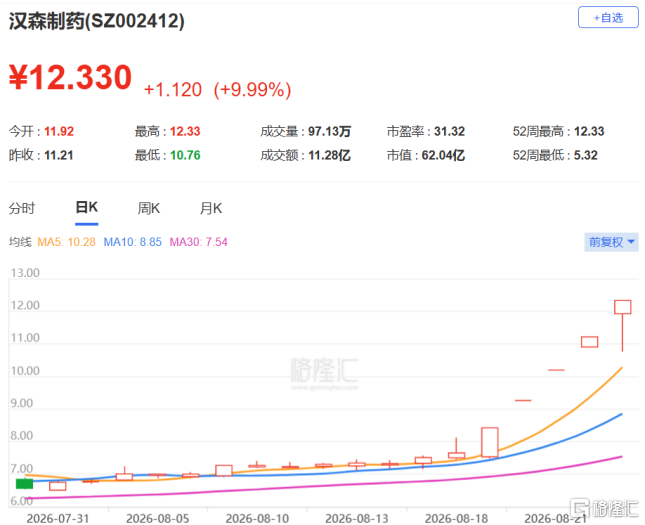Image resolution: width=645 pixels, height=525 pixels.
Task: Click the green candlestick at chart start
Action: (x=24, y=484)
